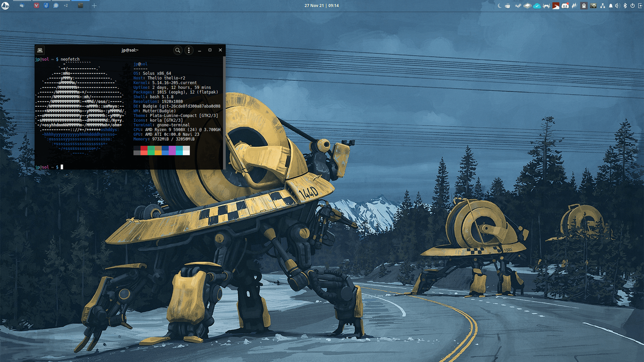Image resolution: width=644 pixels, height=362 pixels.
Task: Open the password lock tray icon
Action: (584, 6)
